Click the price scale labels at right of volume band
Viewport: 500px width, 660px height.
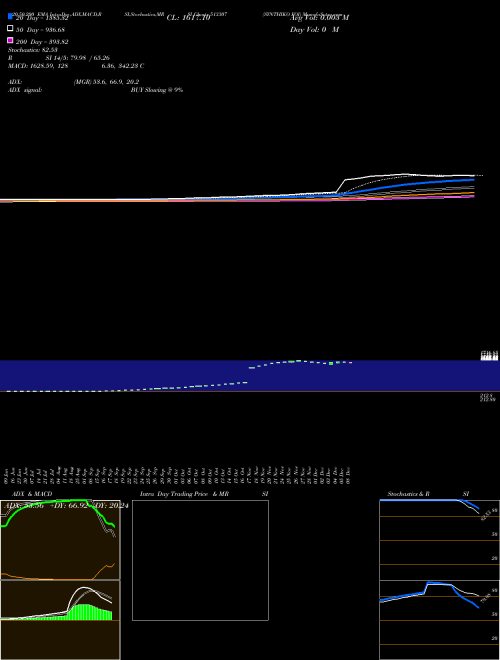[489, 356]
